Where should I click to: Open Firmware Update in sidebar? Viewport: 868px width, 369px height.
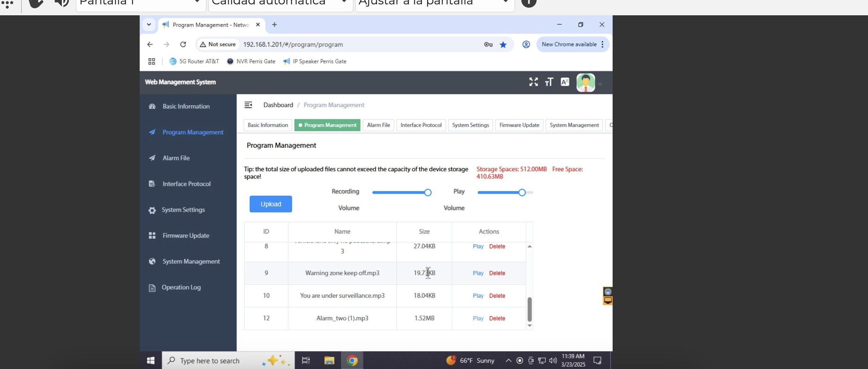point(186,235)
